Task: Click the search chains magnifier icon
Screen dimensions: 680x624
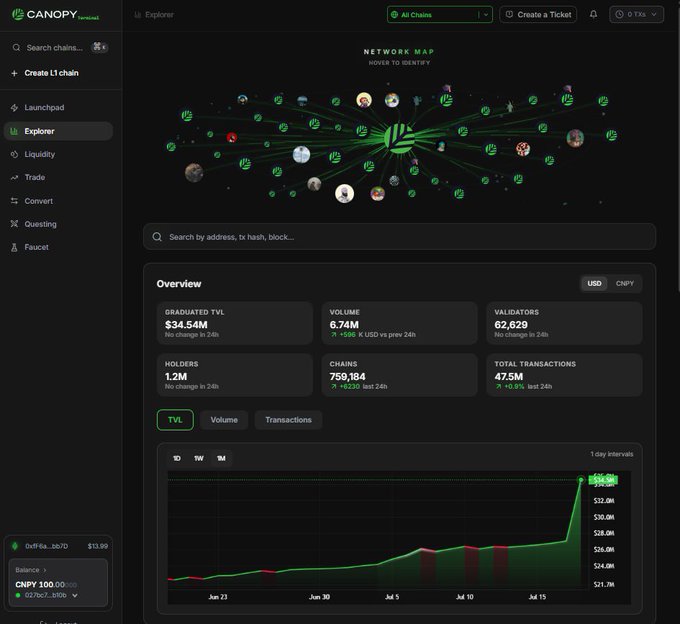Action: tap(16, 47)
